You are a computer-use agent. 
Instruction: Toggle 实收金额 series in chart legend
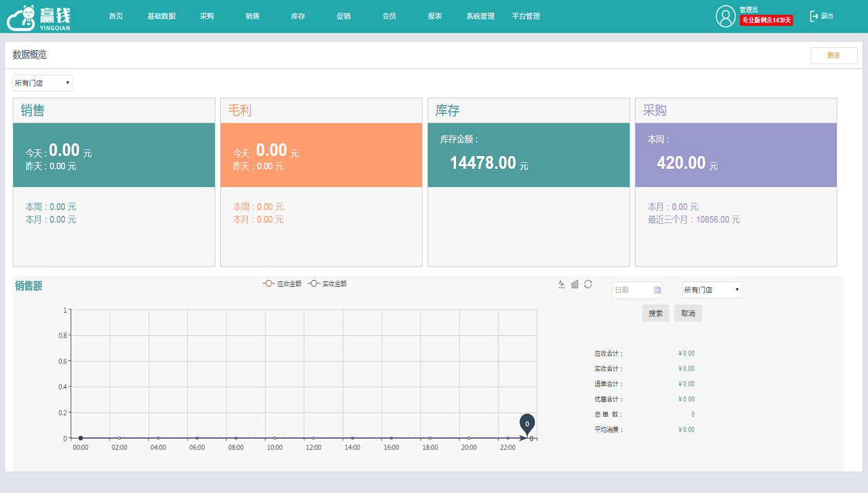327,284
